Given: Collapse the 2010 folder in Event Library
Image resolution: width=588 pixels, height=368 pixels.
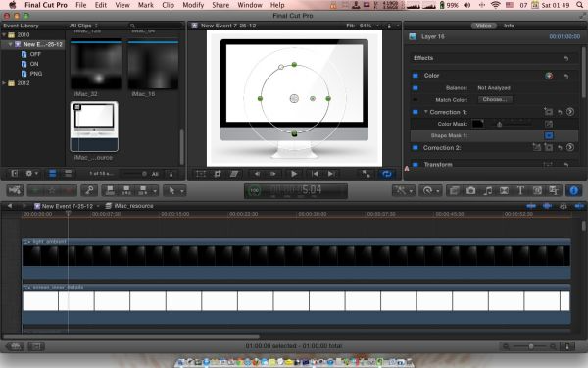Looking at the screenshot, I should click(x=4, y=35).
